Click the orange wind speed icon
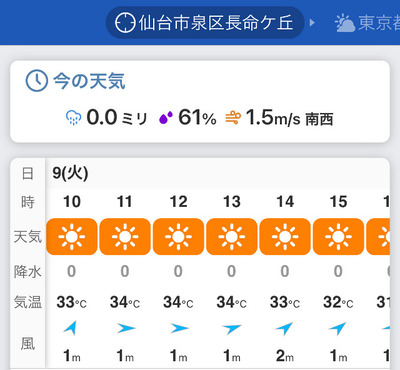The image size is (400, 370). click(x=233, y=118)
